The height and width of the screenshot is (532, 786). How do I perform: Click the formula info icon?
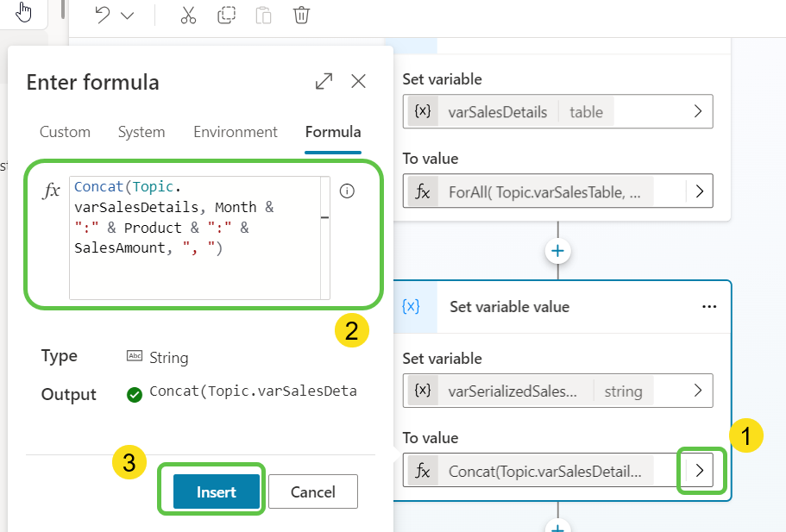(347, 191)
